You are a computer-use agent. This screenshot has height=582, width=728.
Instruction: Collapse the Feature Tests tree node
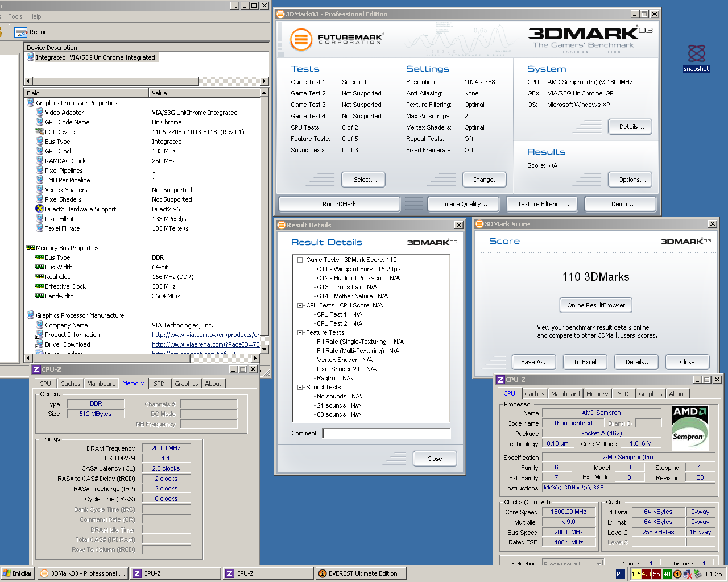coord(300,332)
